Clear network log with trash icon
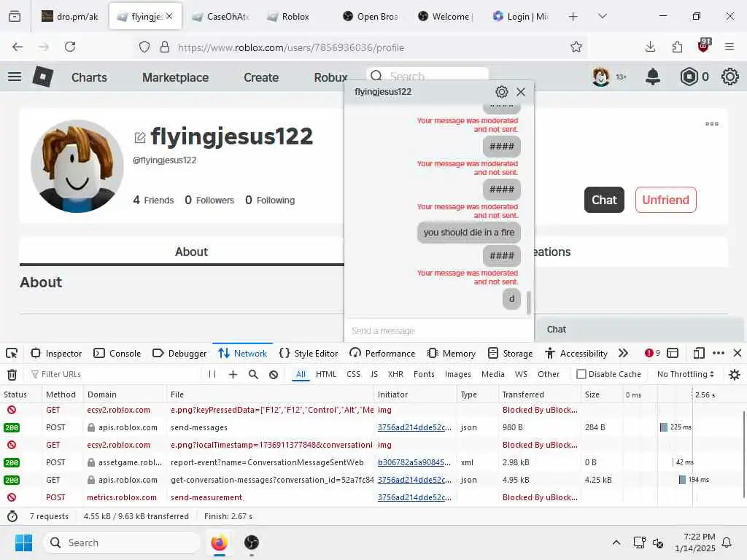This screenshot has height=560, width=747. coord(12,374)
